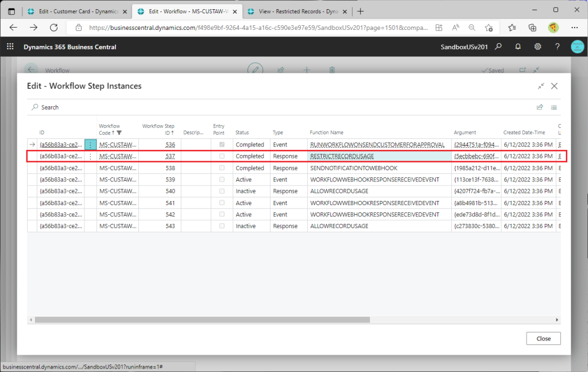The width and height of the screenshot is (588, 372).
Task: Open browser settings and more ellipsis
Action: [x=574, y=28]
